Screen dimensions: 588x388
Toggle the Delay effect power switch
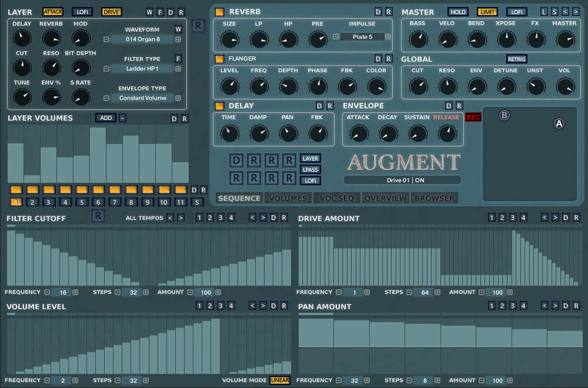[x=219, y=106]
